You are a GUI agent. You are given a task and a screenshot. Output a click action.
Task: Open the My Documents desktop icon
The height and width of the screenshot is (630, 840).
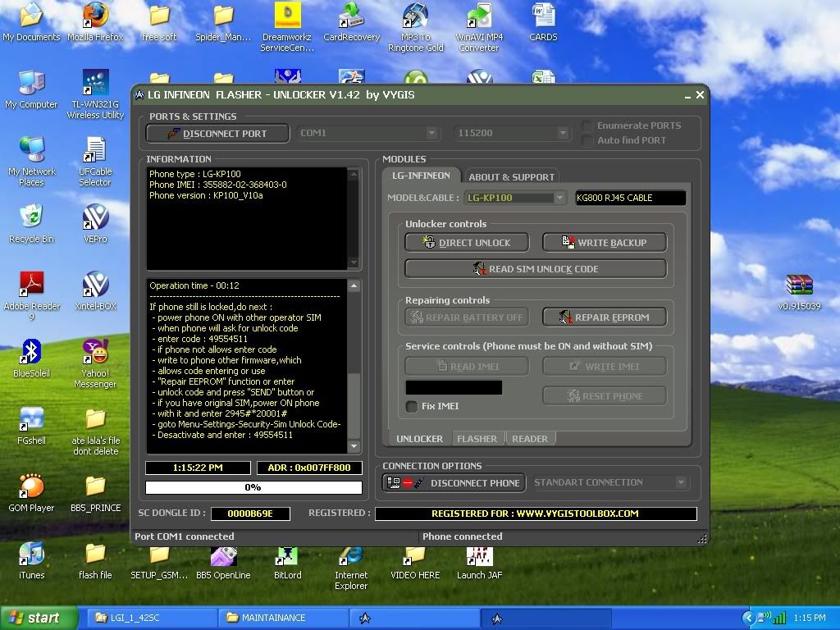click(31, 21)
